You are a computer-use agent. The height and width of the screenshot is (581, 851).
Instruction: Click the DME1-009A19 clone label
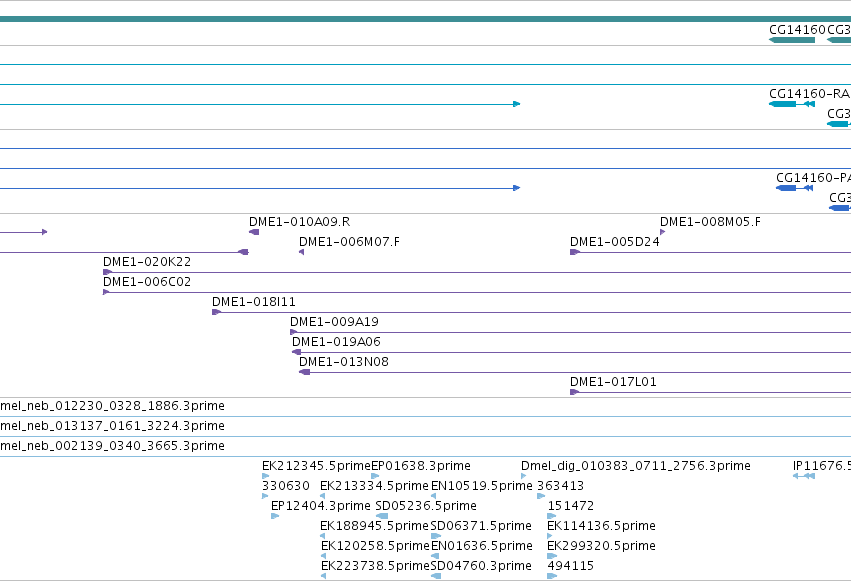pyautogui.click(x=334, y=322)
